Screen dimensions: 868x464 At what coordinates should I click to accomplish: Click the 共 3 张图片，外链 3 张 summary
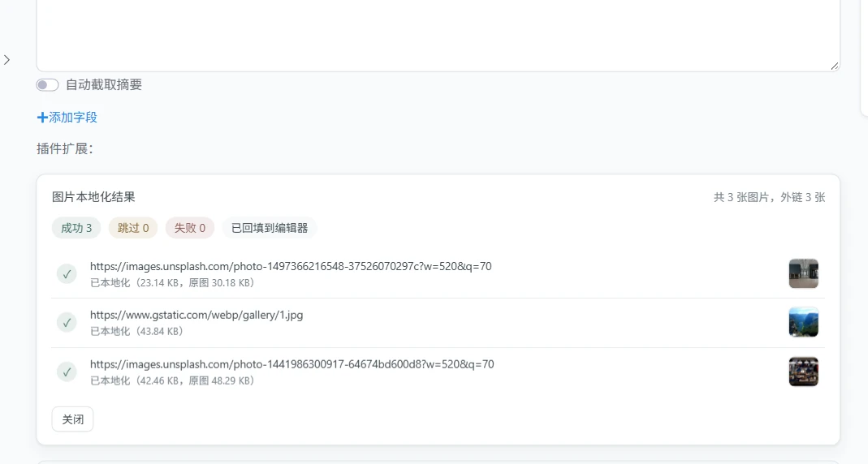click(769, 197)
